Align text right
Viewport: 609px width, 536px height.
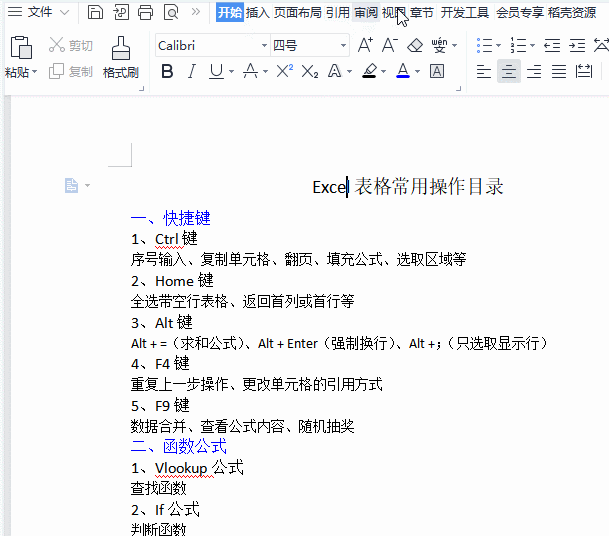coord(534,71)
